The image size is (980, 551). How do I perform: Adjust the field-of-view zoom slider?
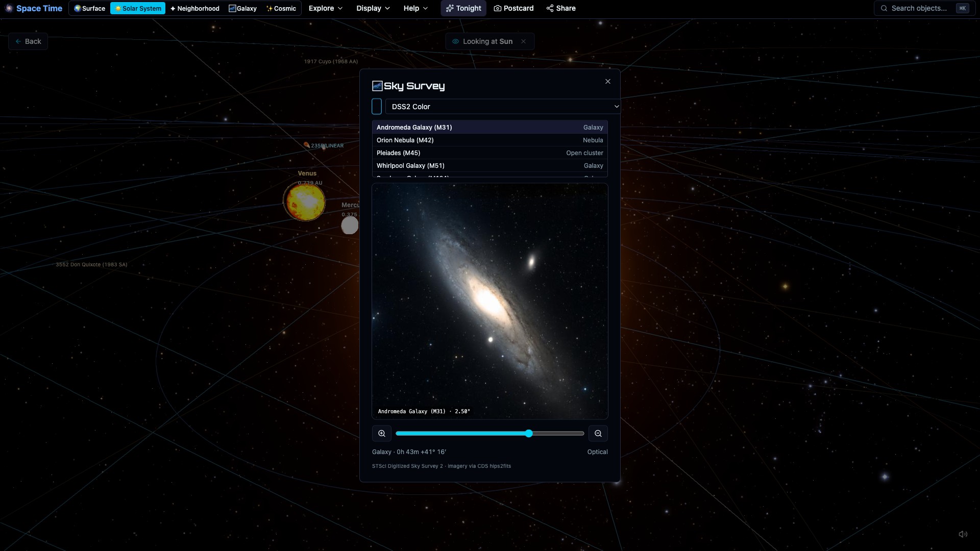[490, 434]
